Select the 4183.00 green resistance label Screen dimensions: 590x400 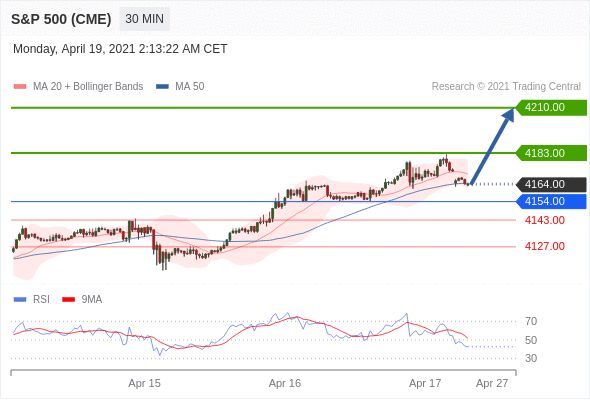tap(551, 153)
